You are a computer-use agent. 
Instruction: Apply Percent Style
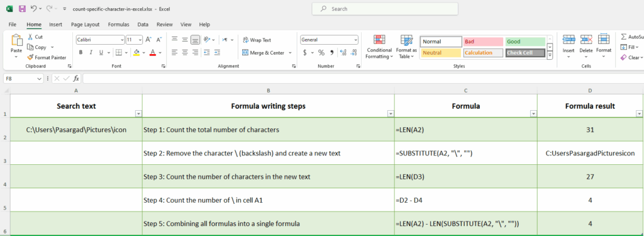pos(321,53)
